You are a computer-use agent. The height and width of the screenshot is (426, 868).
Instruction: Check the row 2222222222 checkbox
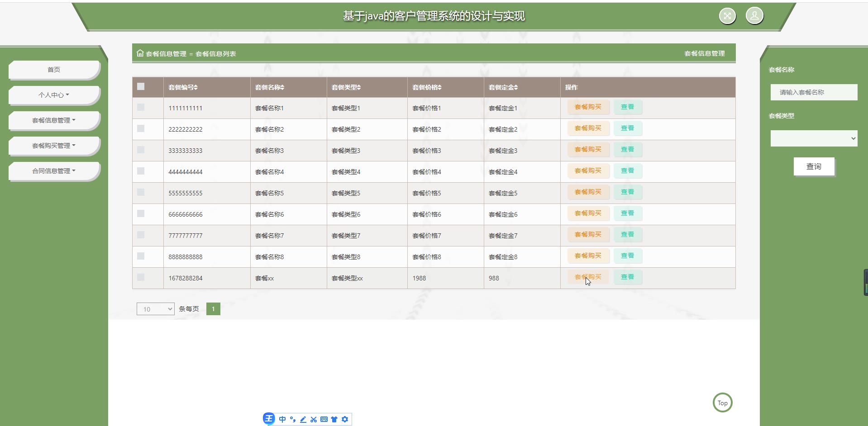tap(141, 128)
